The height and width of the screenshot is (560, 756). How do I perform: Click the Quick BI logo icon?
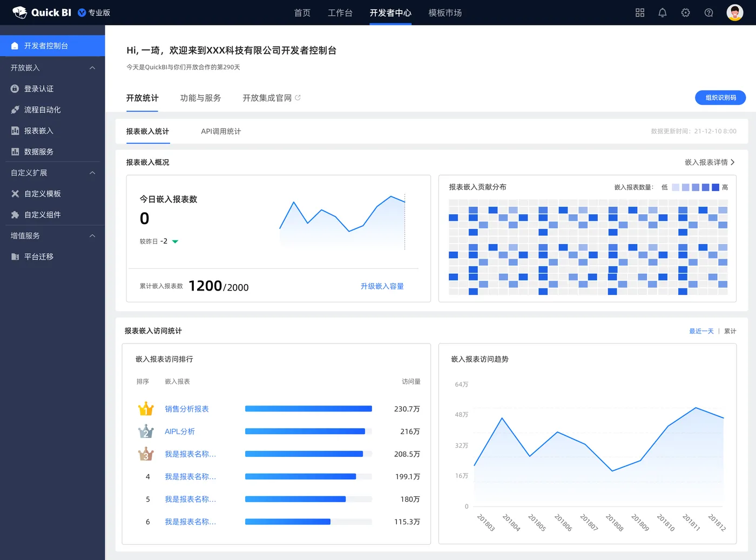[19, 12]
